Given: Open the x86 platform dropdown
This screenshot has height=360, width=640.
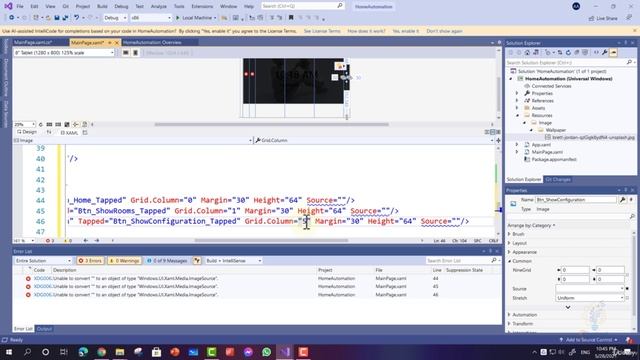Looking at the screenshot, I should point(151,18).
